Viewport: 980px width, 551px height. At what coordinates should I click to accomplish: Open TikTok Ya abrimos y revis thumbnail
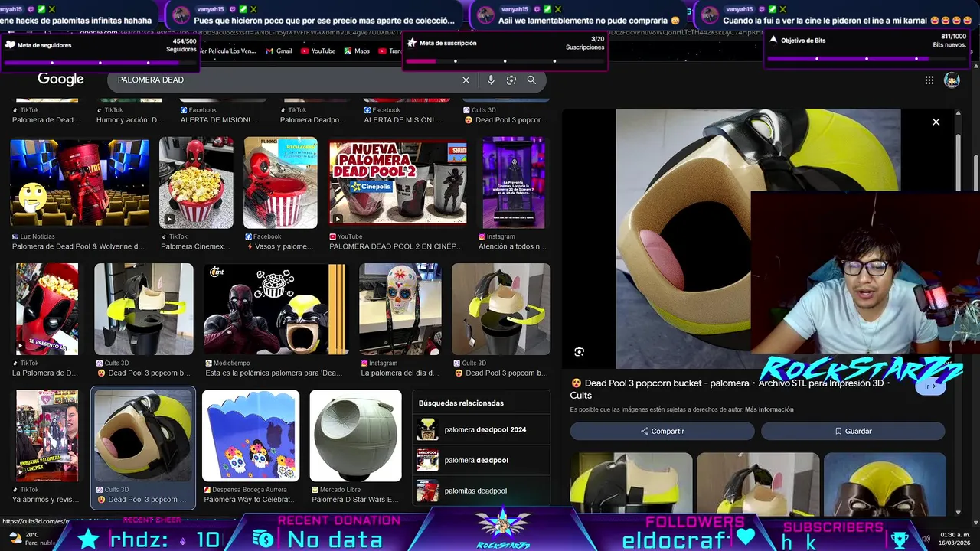click(x=47, y=435)
